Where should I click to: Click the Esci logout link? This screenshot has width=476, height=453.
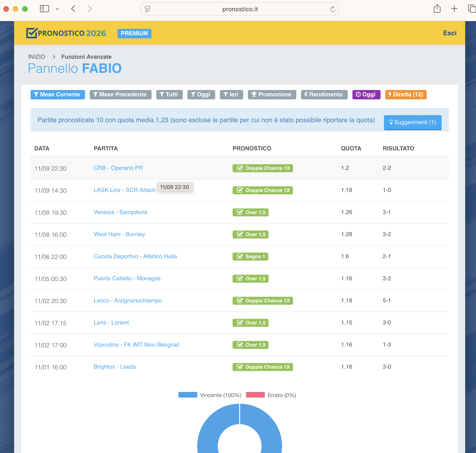(449, 33)
